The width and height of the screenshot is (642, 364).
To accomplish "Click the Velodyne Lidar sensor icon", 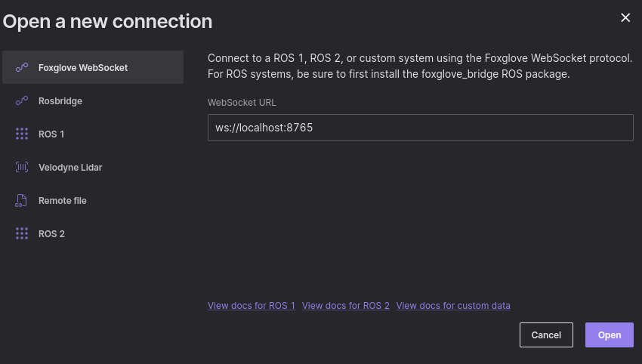I will [x=22, y=167].
